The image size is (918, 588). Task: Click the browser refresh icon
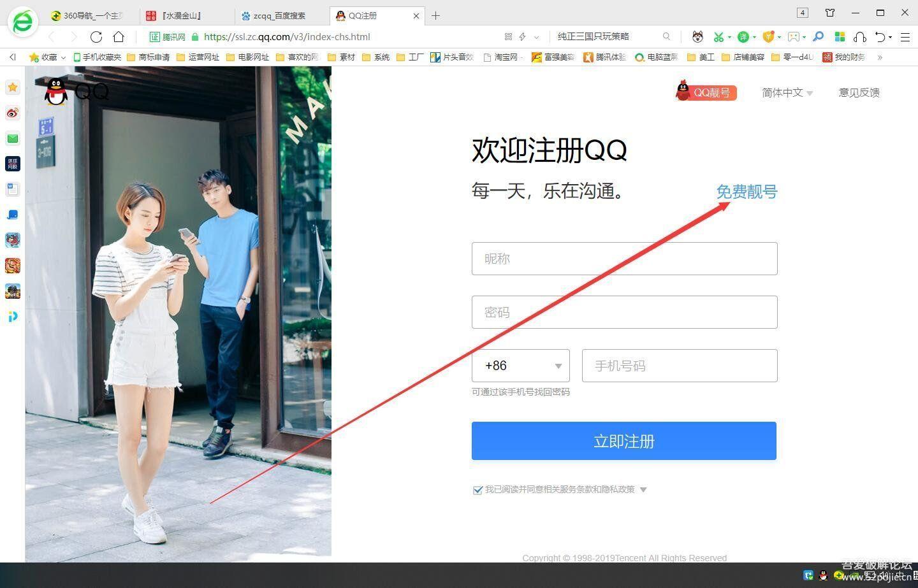[96, 37]
